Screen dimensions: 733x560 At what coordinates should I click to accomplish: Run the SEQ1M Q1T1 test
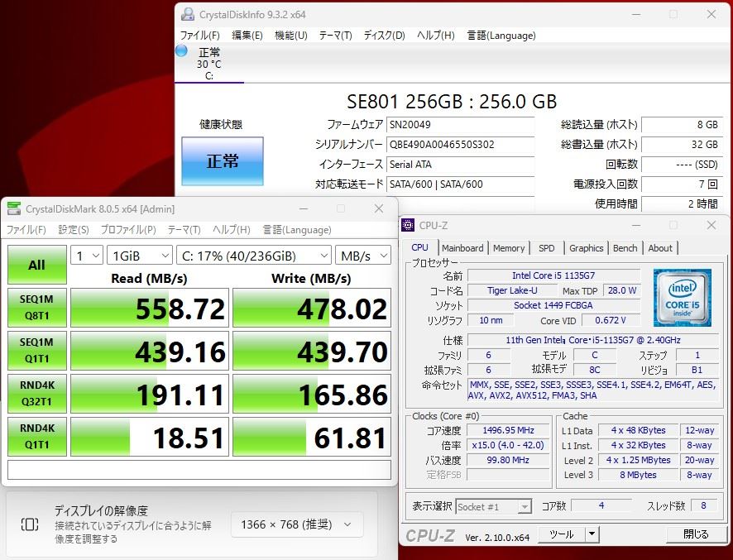coord(37,351)
